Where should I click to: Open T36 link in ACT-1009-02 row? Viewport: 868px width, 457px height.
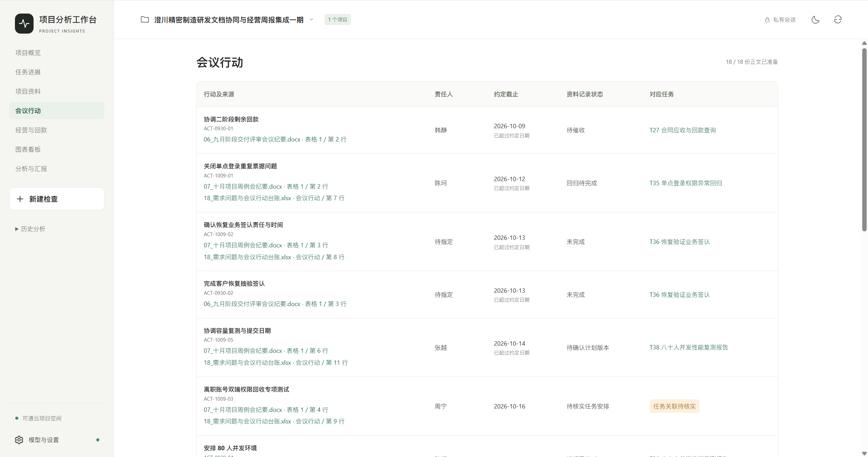pos(679,242)
